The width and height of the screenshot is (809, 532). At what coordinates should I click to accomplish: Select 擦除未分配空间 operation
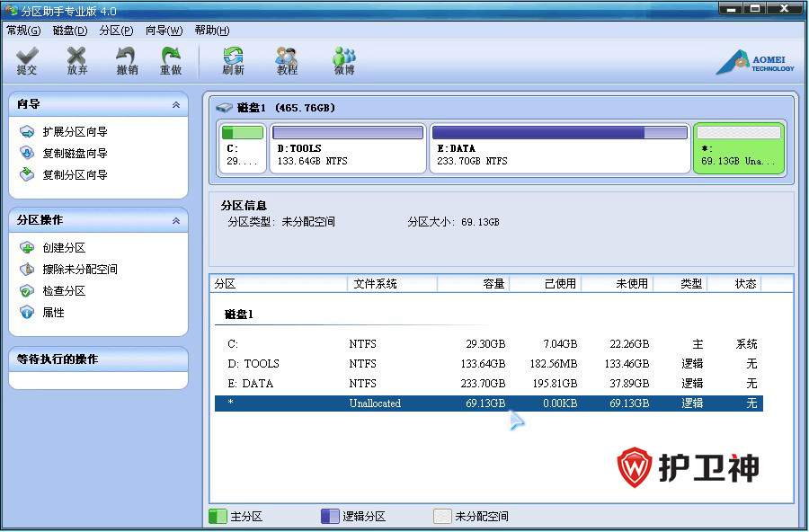coord(79,270)
